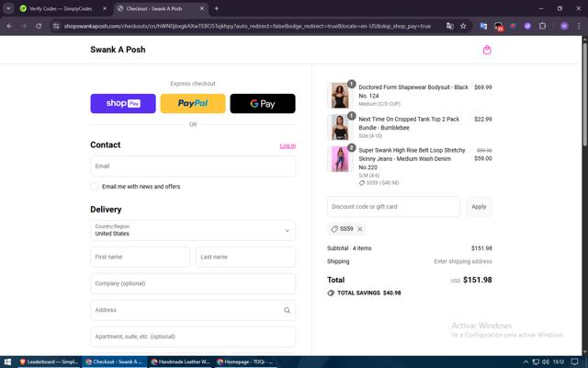The image size is (588, 368).
Task: Open Homepage TOQi taskbar window
Action: [x=245, y=362]
